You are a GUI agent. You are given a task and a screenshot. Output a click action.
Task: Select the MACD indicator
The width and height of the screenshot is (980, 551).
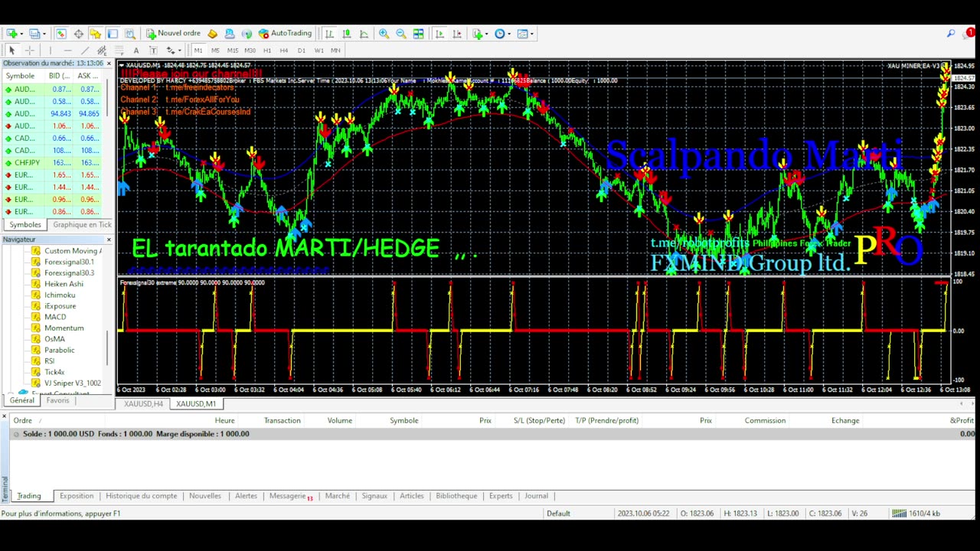click(x=55, y=317)
